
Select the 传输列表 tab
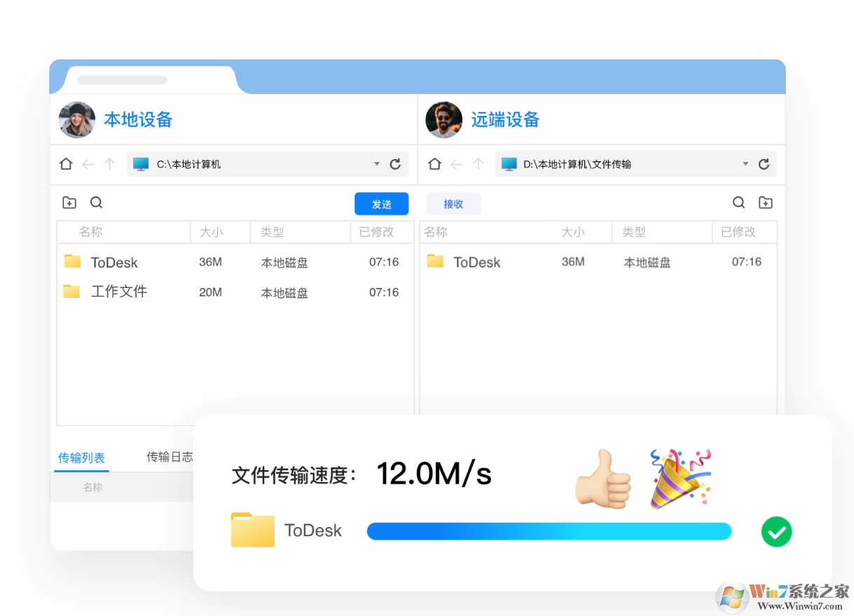click(81, 456)
